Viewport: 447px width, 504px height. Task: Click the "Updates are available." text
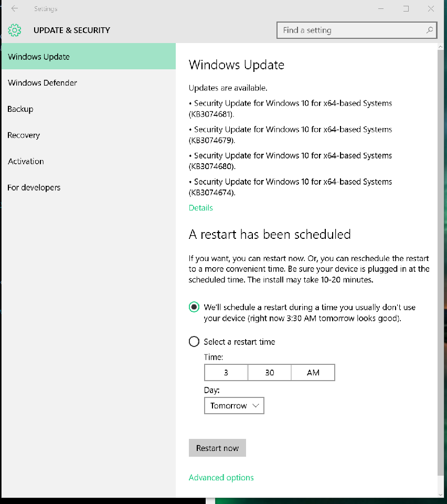tap(228, 88)
